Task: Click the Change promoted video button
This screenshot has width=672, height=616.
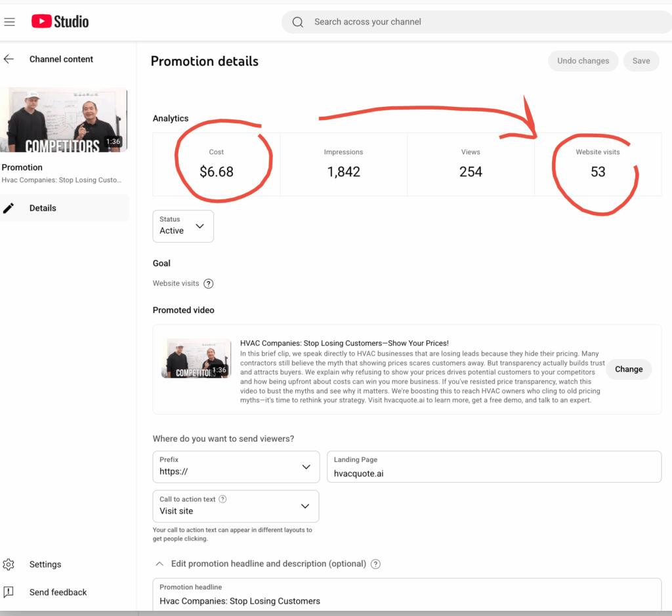Action: coord(628,369)
